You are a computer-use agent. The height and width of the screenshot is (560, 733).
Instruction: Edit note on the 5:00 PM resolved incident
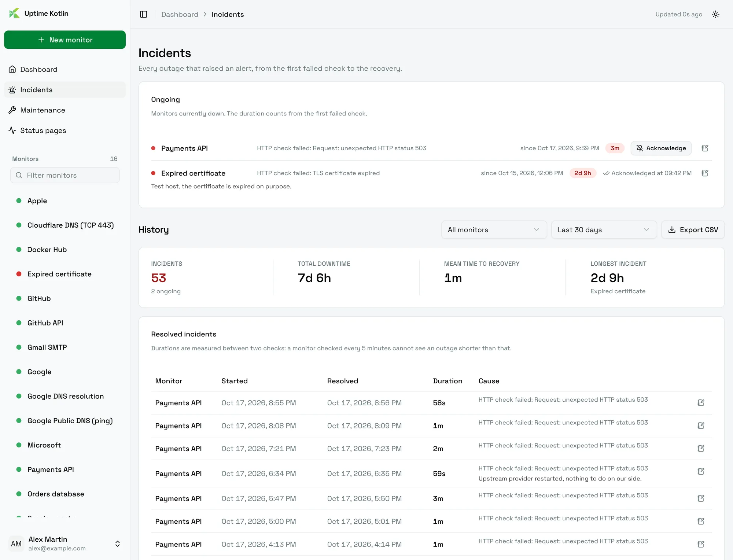pos(701,521)
